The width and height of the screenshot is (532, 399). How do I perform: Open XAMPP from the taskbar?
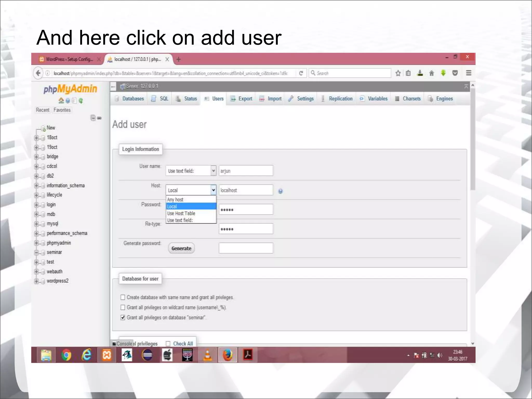(107, 355)
